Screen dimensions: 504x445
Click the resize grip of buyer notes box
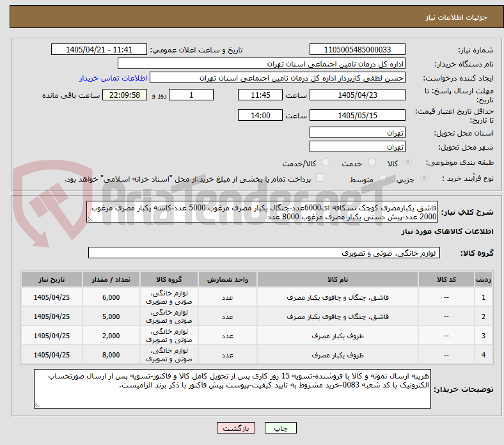[x=37, y=405]
